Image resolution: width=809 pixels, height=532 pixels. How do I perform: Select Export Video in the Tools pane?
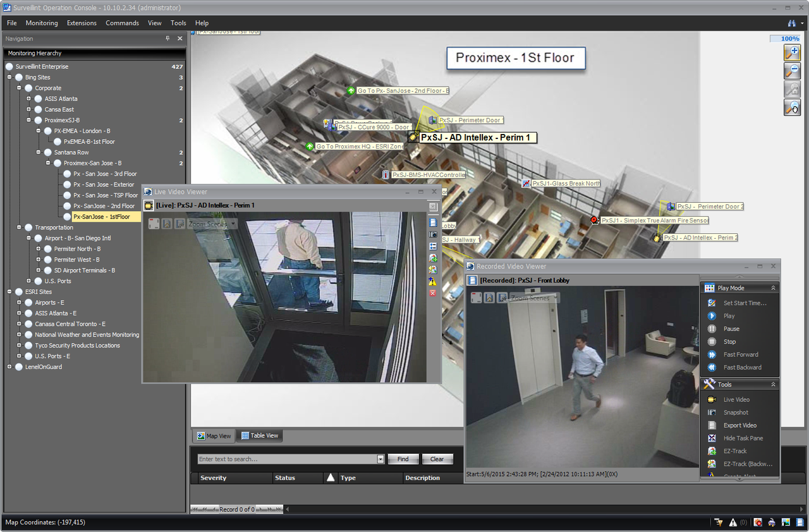click(741, 425)
